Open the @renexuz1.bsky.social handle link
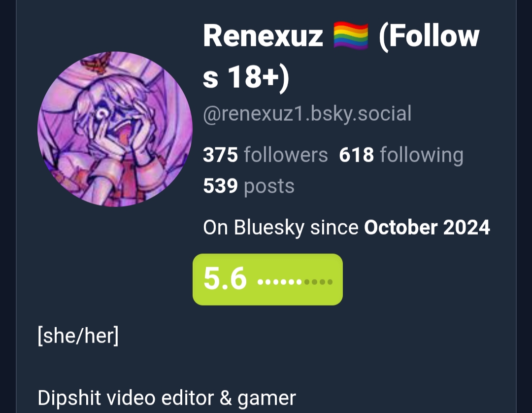The image size is (532, 413). coord(307,114)
